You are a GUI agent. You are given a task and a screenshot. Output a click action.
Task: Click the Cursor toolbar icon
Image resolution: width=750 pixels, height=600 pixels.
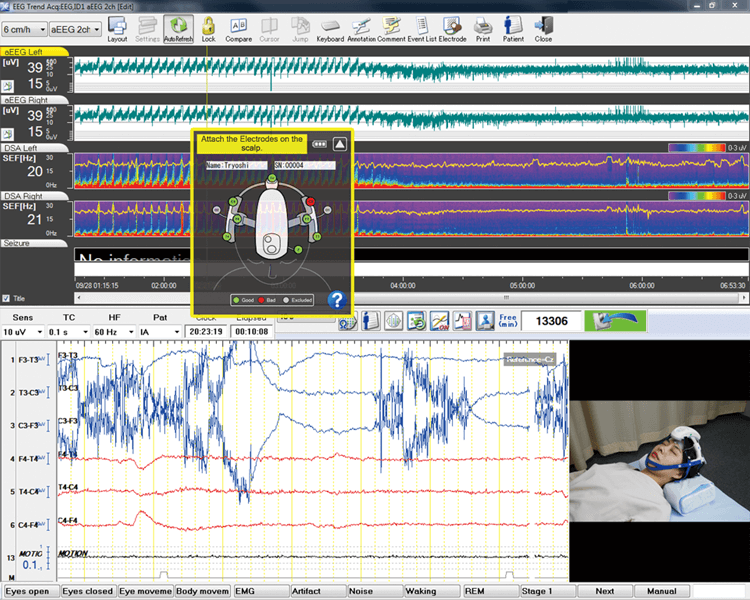pyautogui.click(x=269, y=29)
